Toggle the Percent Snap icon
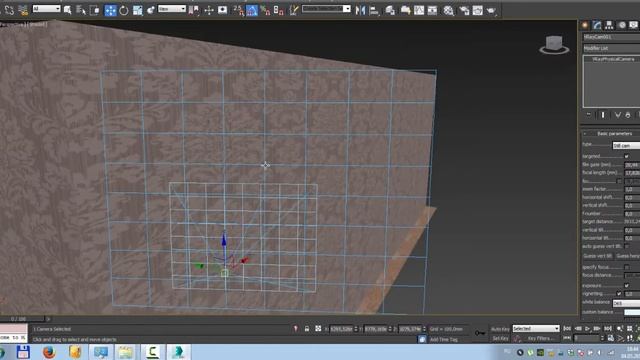 tap(265, 10)
